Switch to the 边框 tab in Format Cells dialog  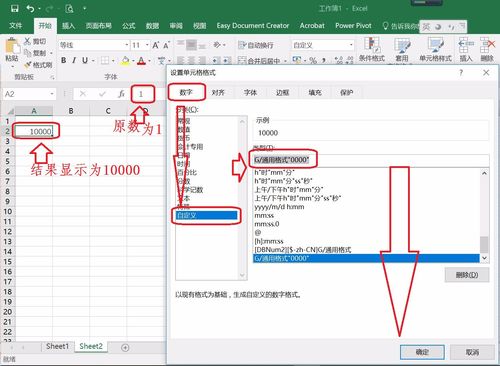point(282,92)
